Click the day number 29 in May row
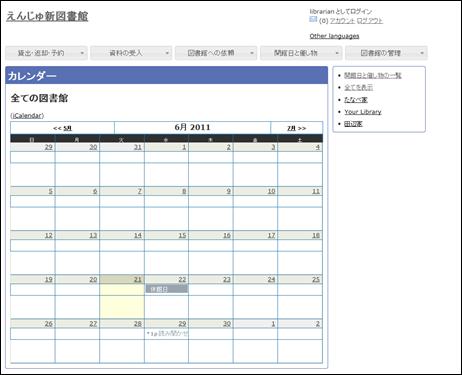 point(49,147)
